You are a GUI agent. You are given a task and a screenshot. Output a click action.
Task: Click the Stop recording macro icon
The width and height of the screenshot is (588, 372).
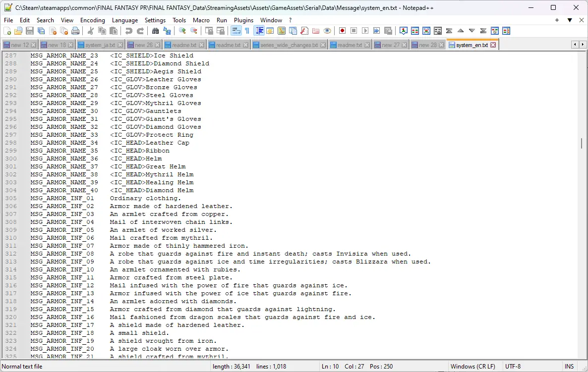point(353,31)
